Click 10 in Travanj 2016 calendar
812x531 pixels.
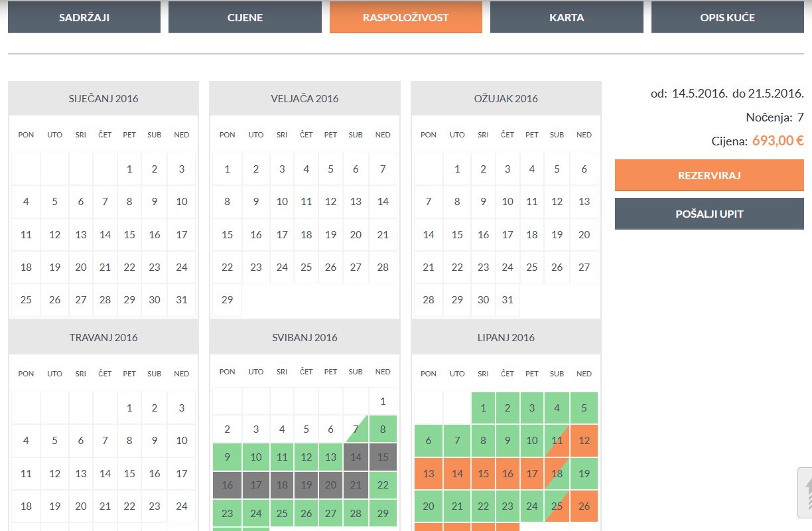(182, 440)
